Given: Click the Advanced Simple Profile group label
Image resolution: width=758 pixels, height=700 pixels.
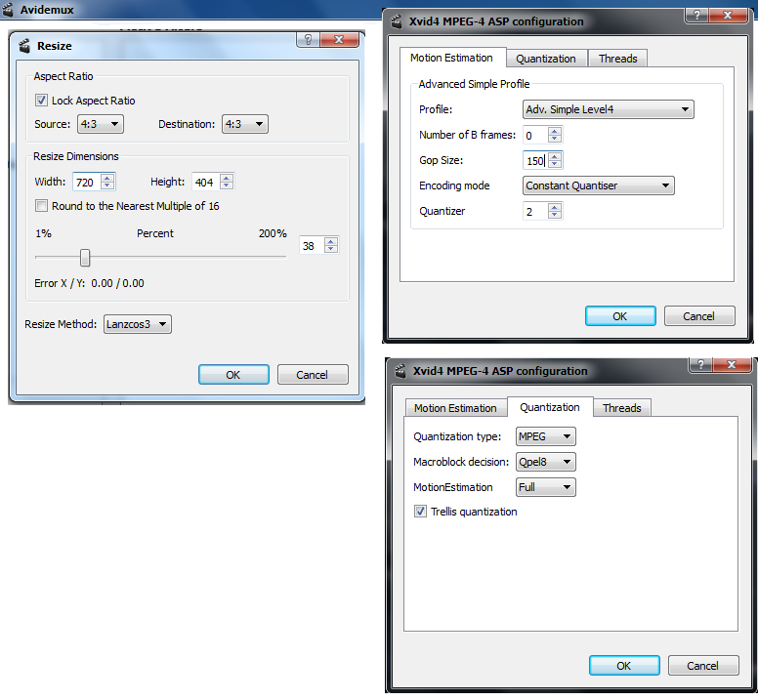Looking at the screenshot, I should (x=474, y=84).
